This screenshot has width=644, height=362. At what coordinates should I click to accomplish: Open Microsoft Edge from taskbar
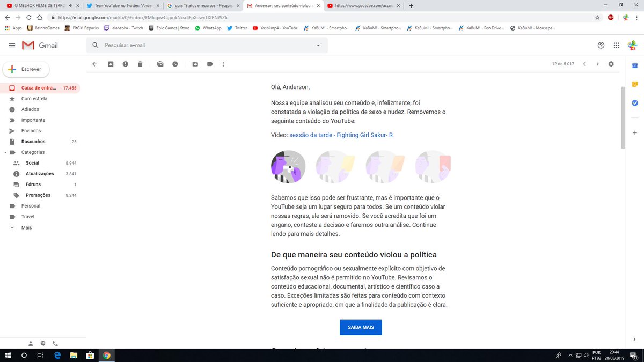click(57, 355)
